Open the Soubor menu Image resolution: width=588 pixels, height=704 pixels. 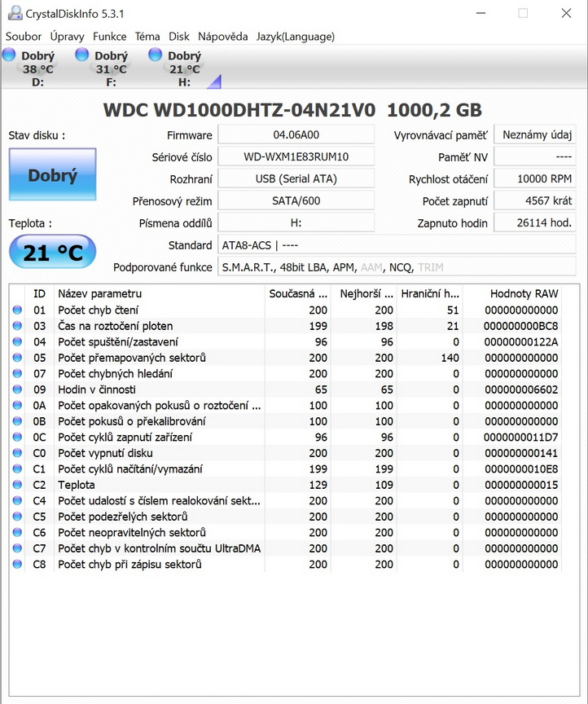[24, 37]
